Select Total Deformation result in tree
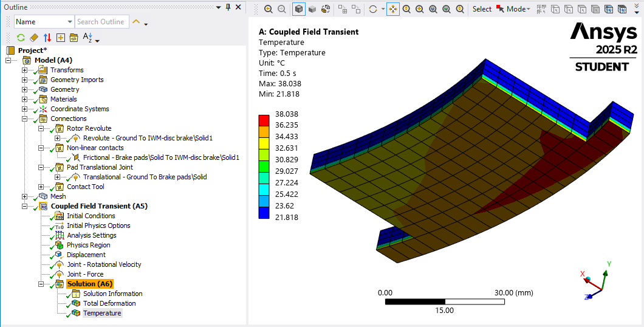The width and height of the screenshot is (644, 327). point(109,303)
